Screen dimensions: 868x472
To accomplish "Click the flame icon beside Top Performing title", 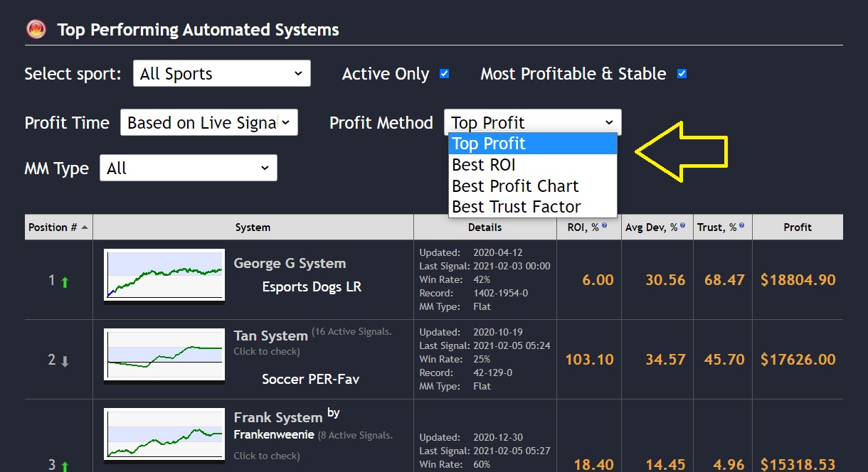I will 36,29.
